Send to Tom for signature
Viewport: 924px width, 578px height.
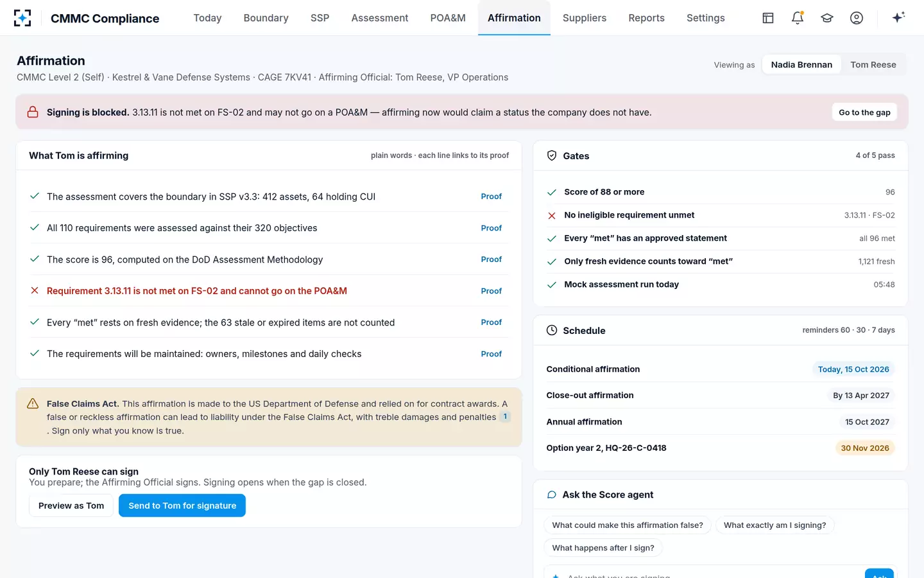[182, 505]
